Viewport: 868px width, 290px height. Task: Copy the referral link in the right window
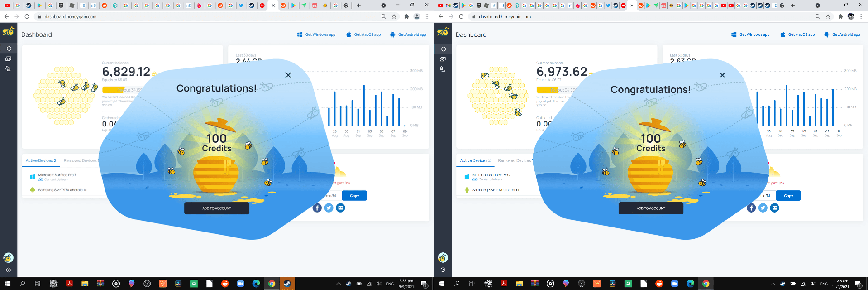click(x=788, y=196)
